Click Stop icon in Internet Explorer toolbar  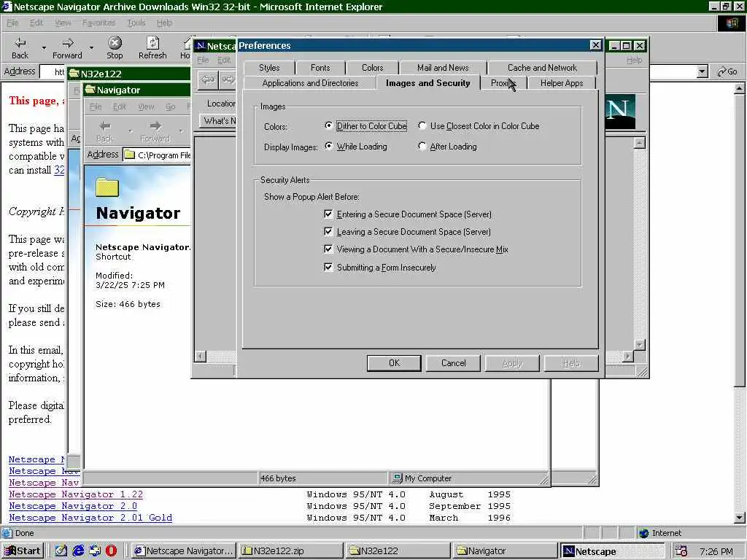pyautogui.click(x=115, y=43)
